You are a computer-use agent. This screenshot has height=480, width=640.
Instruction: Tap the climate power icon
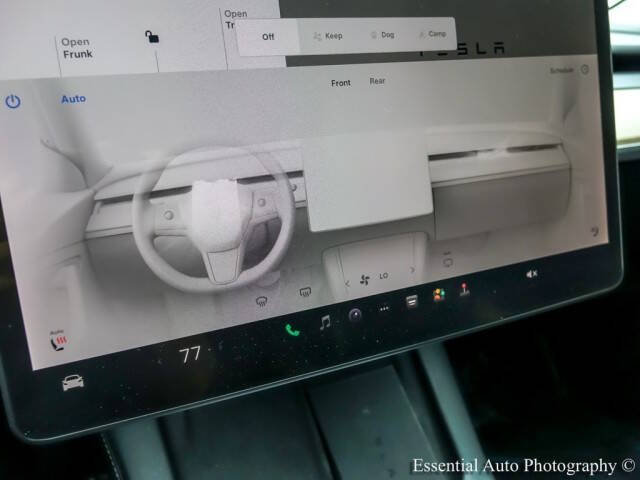coord(13,102)
